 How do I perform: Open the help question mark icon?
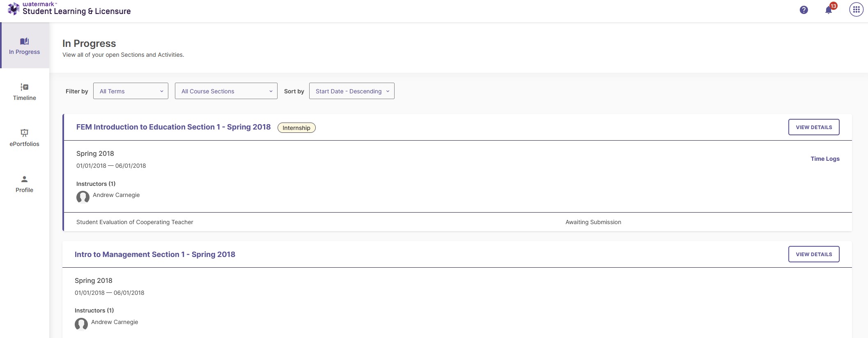point(804,10)
